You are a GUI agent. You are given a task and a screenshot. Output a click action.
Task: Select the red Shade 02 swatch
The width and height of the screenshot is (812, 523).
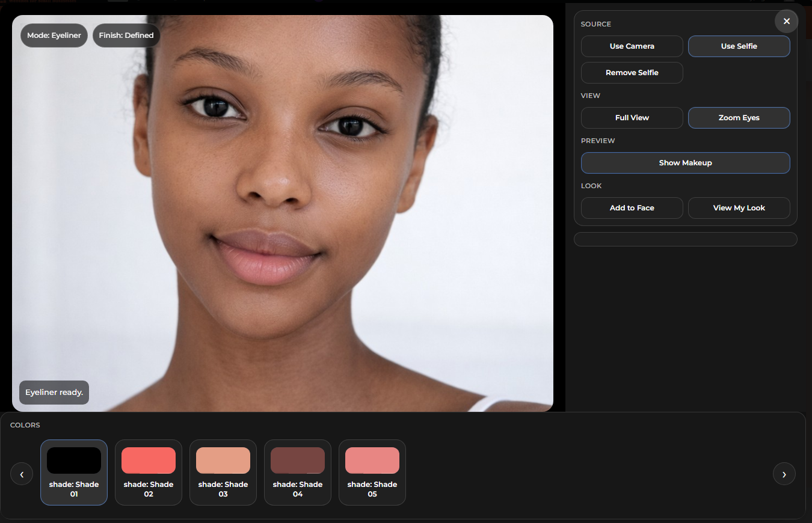(149, 472)
